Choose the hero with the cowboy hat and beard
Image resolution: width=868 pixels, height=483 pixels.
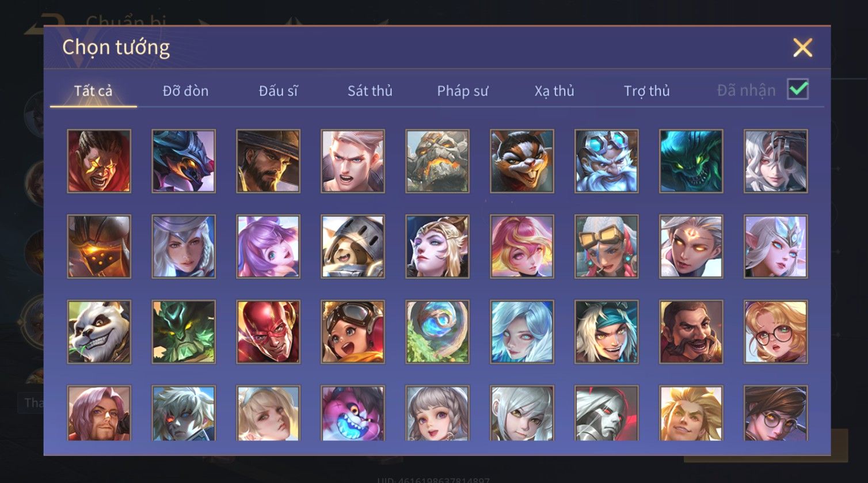pos(268,161)
